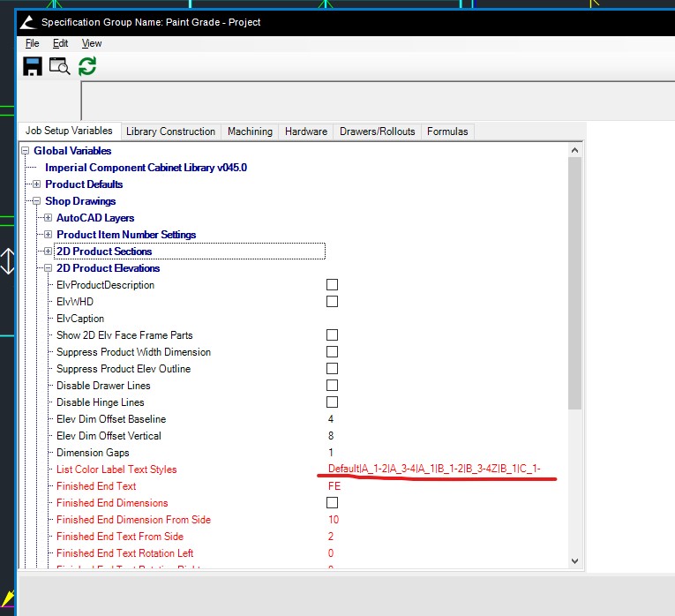Open the Edit menu
675x616 pixels.
coord(60,43)
